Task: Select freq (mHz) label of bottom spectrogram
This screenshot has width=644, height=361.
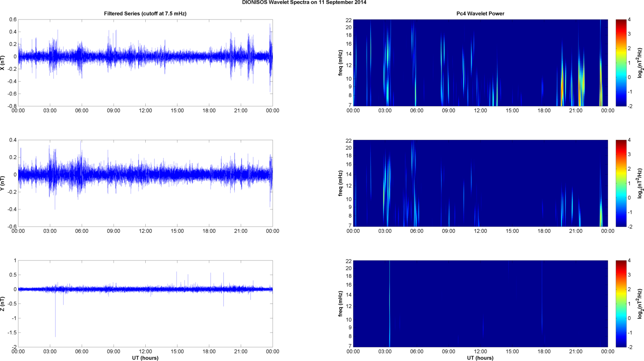Action: pyautogui.click(x=340, y=304)
